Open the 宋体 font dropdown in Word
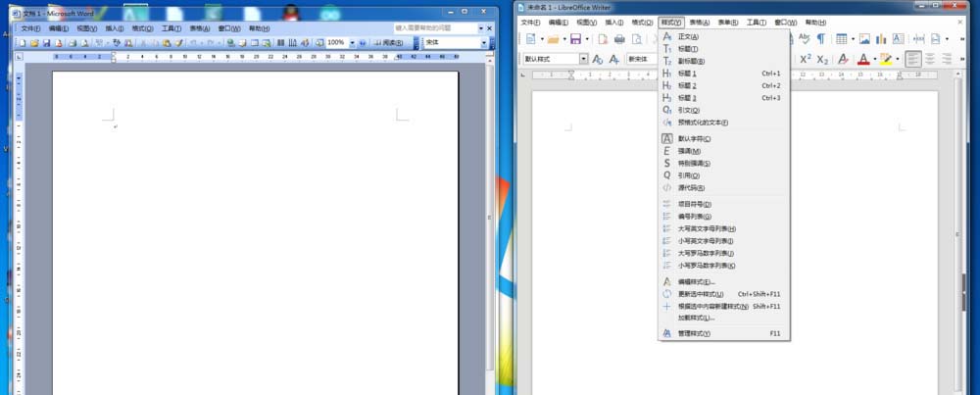Screen dimensions: 980x395 (x=483, y=43)
